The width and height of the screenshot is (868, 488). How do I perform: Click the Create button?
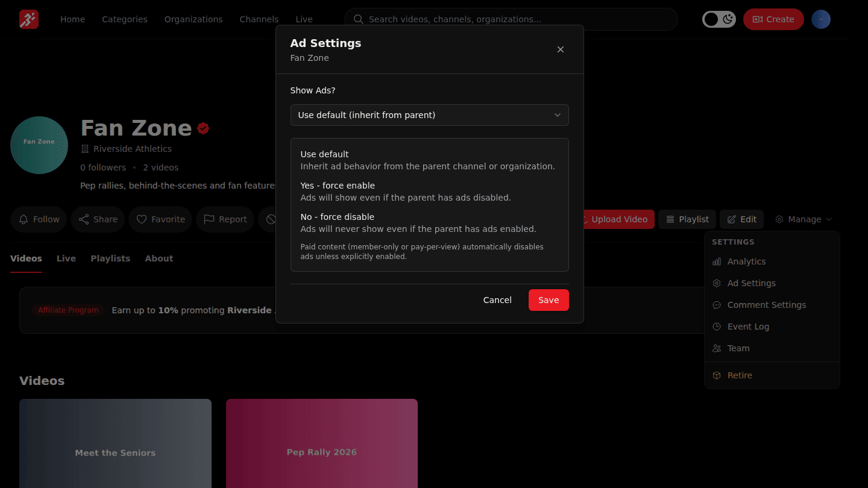pos(773,19)
